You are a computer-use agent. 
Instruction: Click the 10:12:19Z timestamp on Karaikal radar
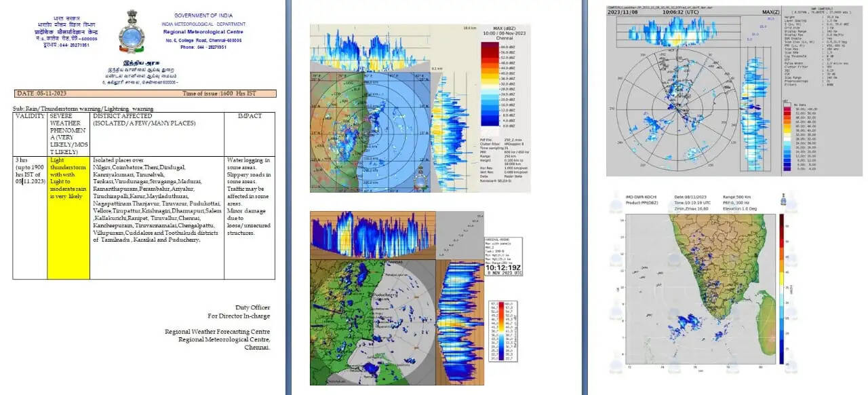(x=501, y=268)
